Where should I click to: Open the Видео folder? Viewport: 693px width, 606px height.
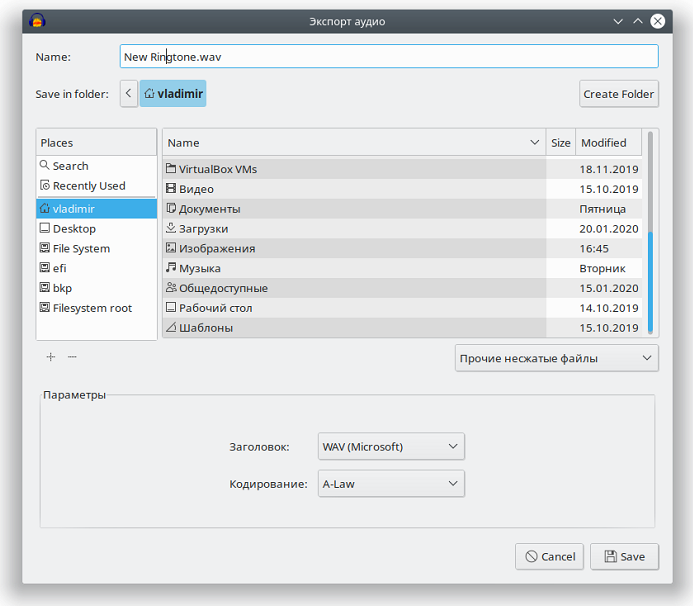[x=196, y=189]
